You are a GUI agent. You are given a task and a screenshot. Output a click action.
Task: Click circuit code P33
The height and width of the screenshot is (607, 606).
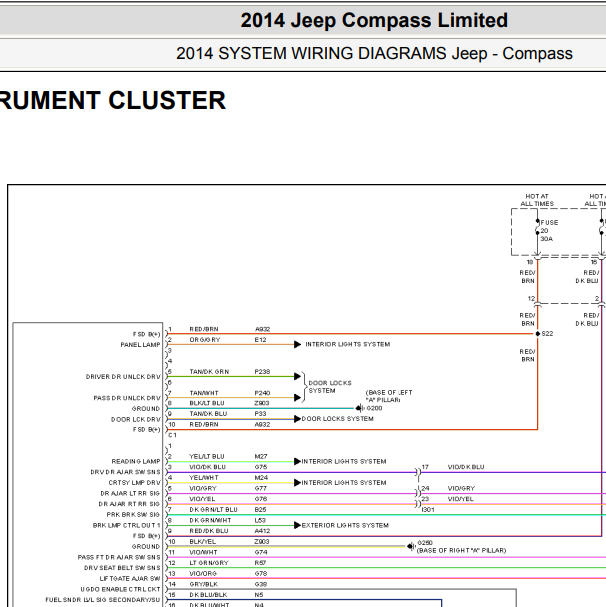coord(260,414)
